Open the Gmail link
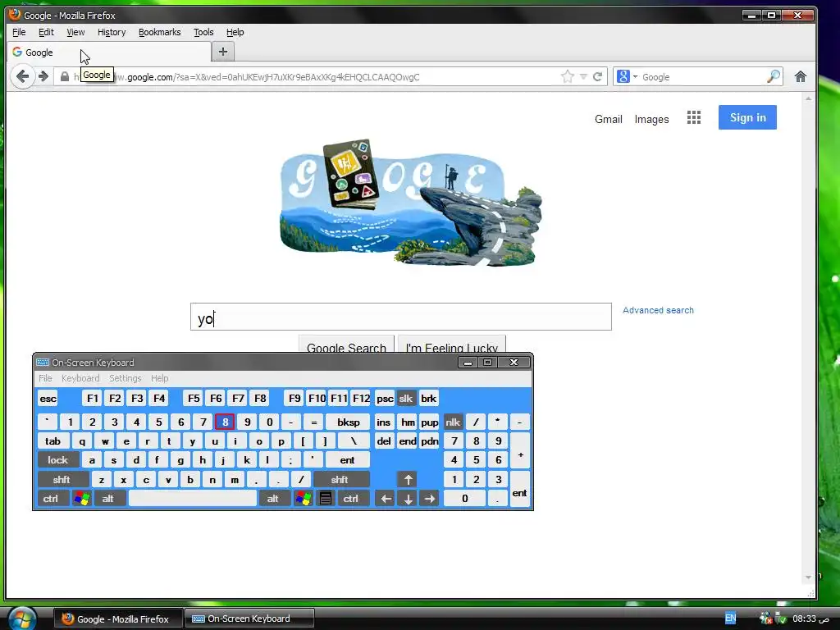Screen dimensions: 840x630 pyautogui.click(x=609, y=119)
